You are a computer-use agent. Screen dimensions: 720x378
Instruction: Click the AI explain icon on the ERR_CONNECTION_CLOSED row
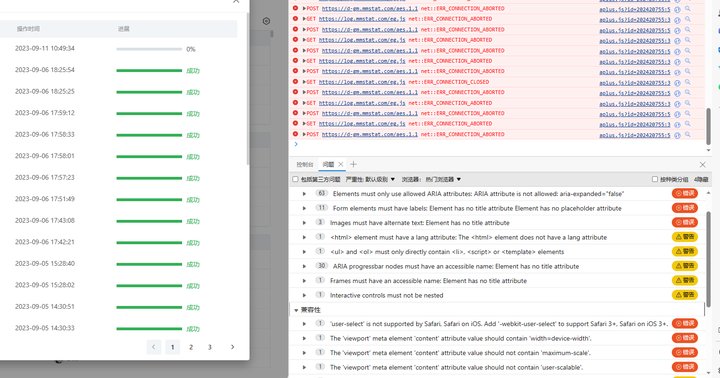click(x=677, y=83)
